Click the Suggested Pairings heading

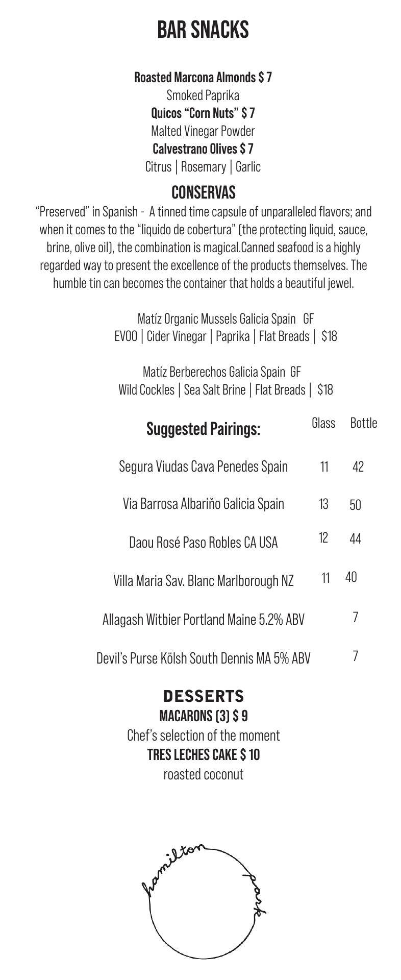pyautogui.click(x=203, y=429)
